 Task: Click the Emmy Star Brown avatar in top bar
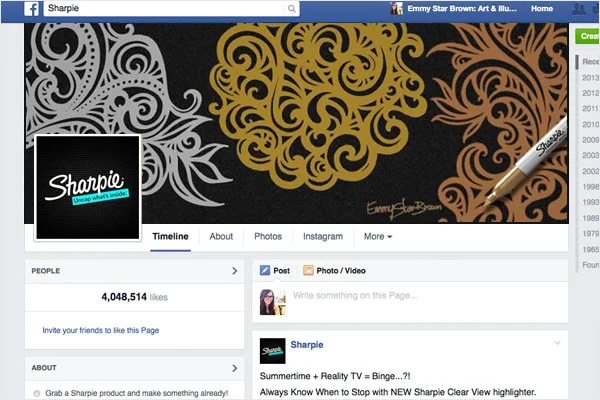tap(396, 8)
